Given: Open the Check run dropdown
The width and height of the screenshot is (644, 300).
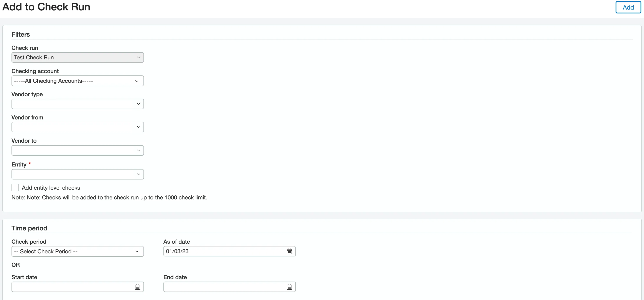Looking at the screenshot, I should (77, 57).
